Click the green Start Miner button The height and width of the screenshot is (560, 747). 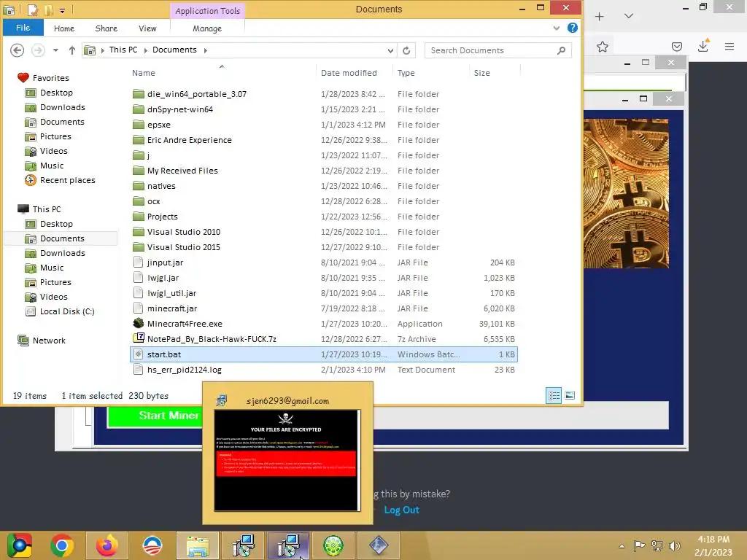pos(155,416)
